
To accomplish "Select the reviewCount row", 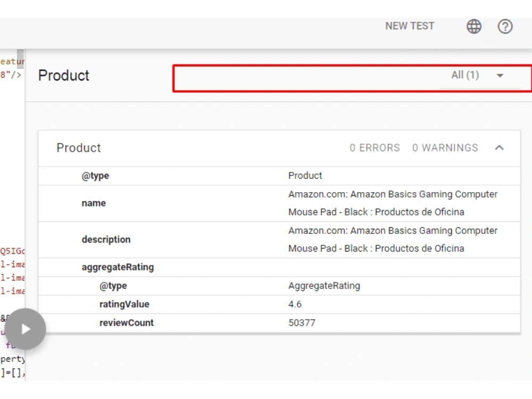I will point(279,323).
